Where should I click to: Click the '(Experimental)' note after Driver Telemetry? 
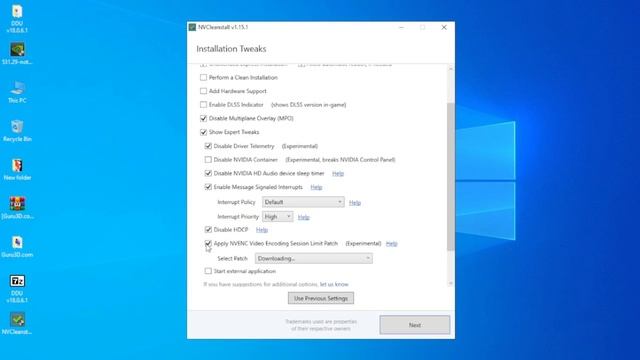pyautogui.click(x=300, y=146)
